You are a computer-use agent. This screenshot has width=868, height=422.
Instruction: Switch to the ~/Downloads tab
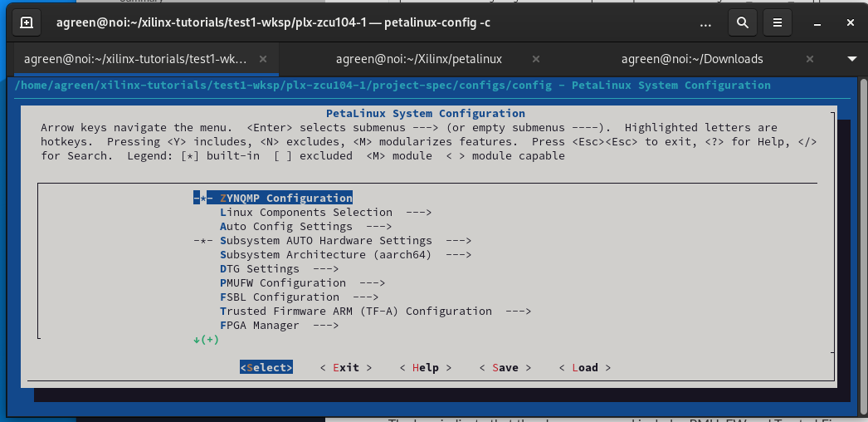click(x=692, y=59)
